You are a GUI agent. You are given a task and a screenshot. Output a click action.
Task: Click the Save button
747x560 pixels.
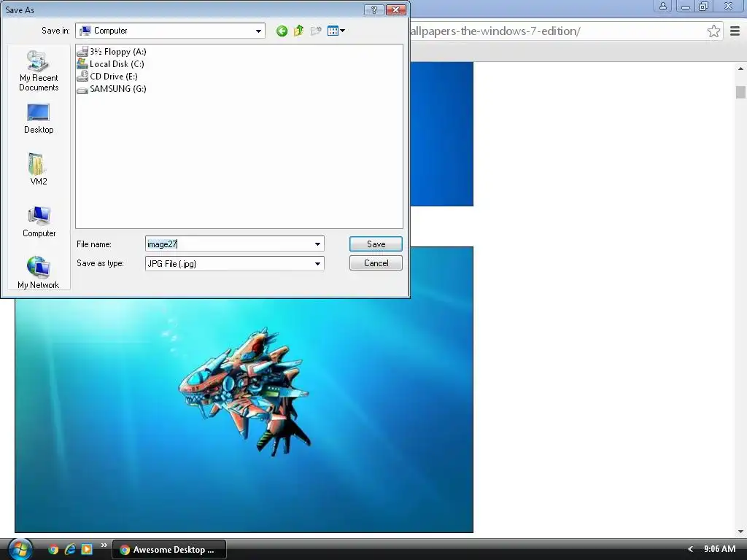click(376, 244)
